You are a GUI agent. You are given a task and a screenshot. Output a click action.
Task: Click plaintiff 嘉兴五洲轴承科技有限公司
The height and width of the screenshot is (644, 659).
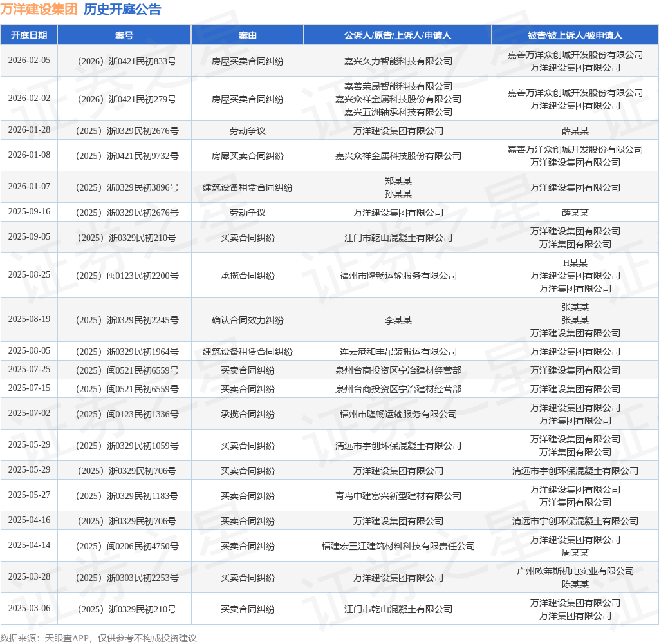pyautogui.click(x=398, y=112)
